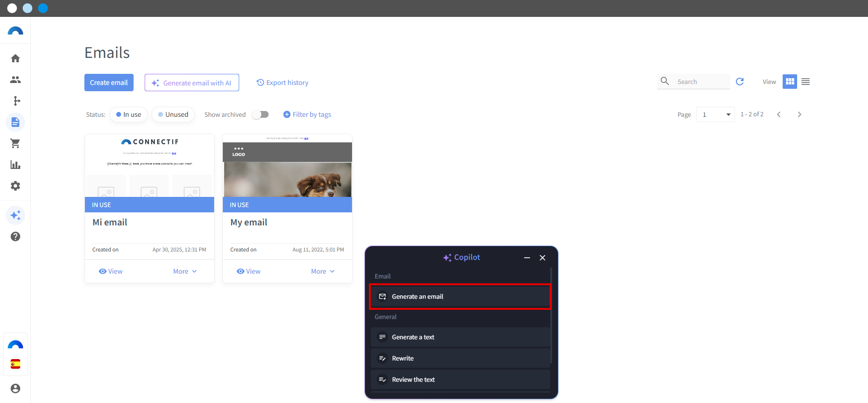The height and width of the screenshot is (403, 868).
Task: Click the Copilot panel title
Action: point(461,257)
